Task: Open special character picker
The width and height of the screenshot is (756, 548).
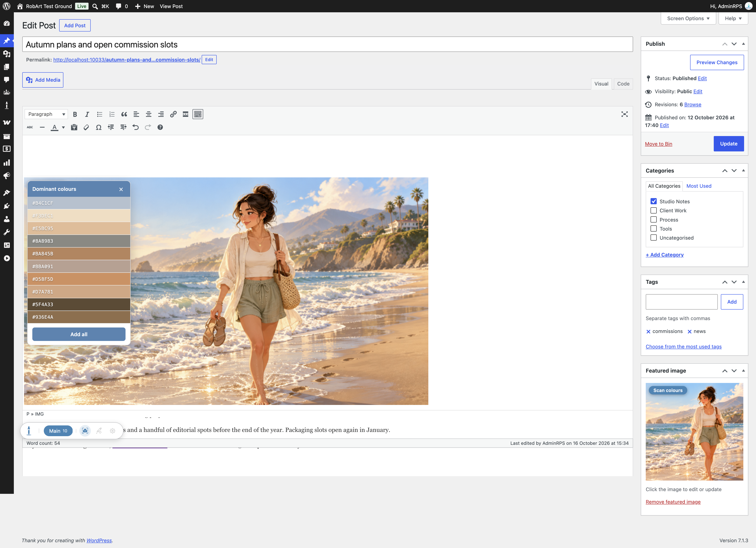Action: tap(99, 127)
